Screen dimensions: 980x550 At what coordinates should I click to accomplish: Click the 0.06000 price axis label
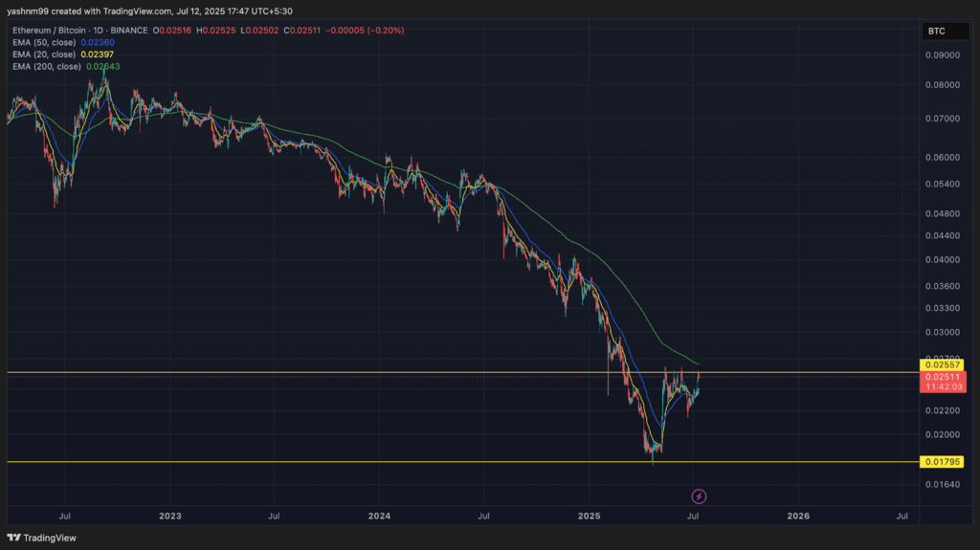[x=943, y=158]
